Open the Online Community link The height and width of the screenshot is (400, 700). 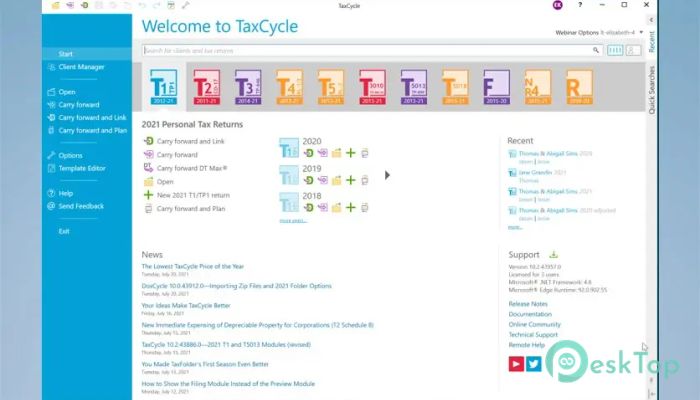coord(535,325)
